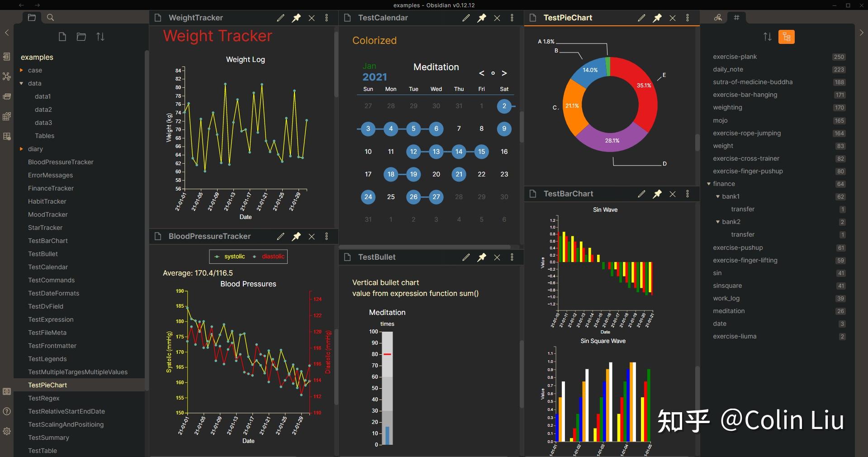Create new folder using explorer toolbar icon
Image resolution: width=868 pixels, height=457 pixels.
(81, 37)
